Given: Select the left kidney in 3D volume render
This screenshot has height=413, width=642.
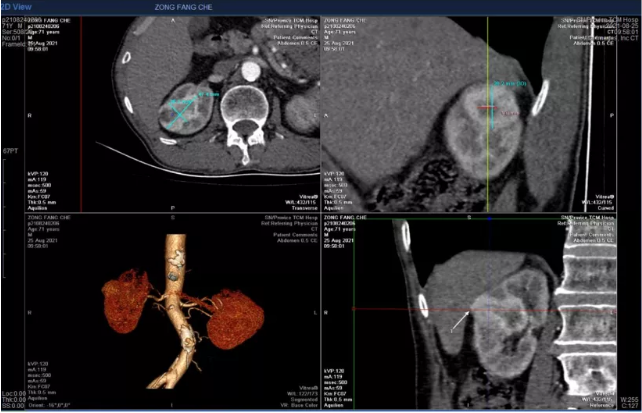Looking at the screenshot, I should [239, 310].
